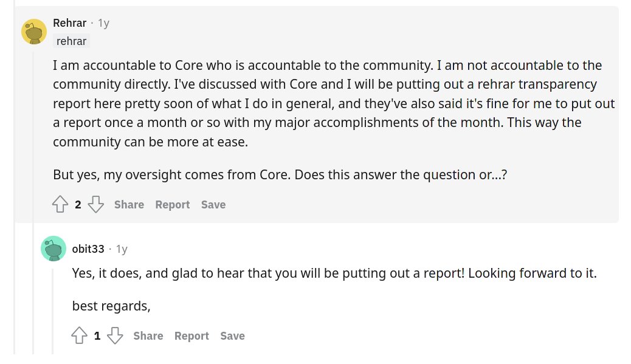The width and height of the screenshot is (631, 364).
Task: Upvote obit33's reply
Action: click(79, 335)
